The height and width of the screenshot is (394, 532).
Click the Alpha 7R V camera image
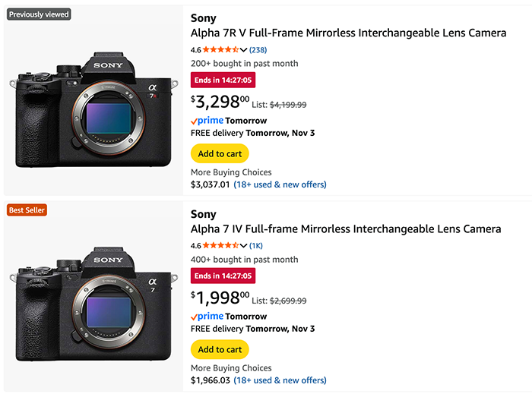point(95,110)
